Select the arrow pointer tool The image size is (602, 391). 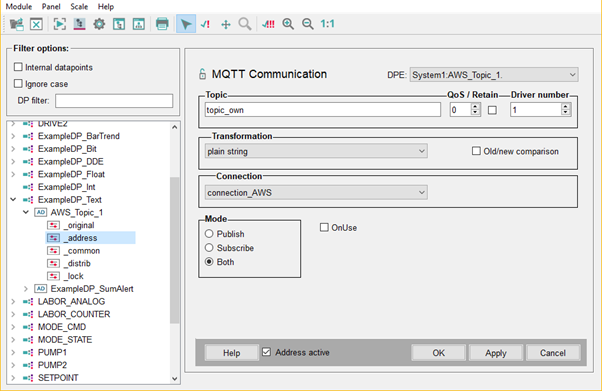tap(186, 24)
